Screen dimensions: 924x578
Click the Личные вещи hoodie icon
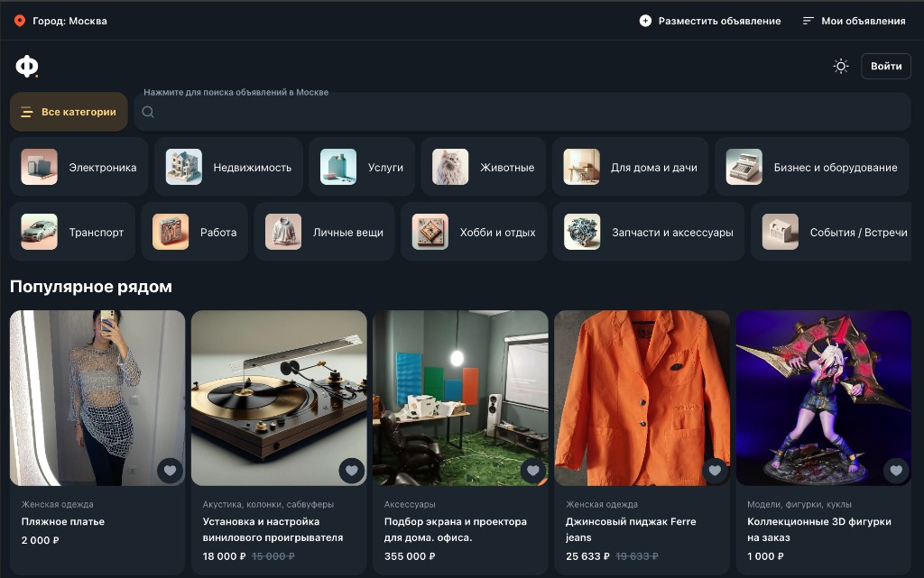pyautogui.click(x=283, y=232)
